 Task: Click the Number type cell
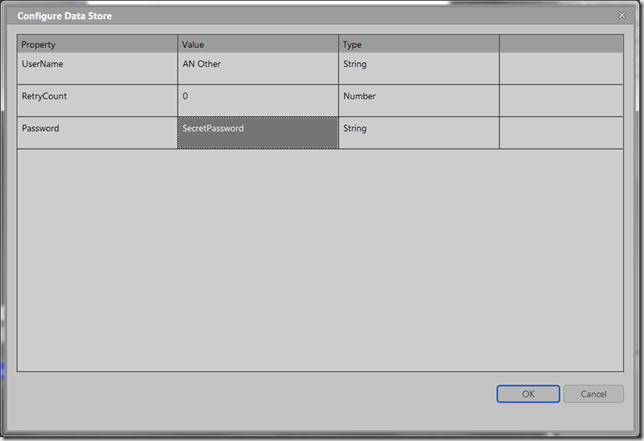419,101
